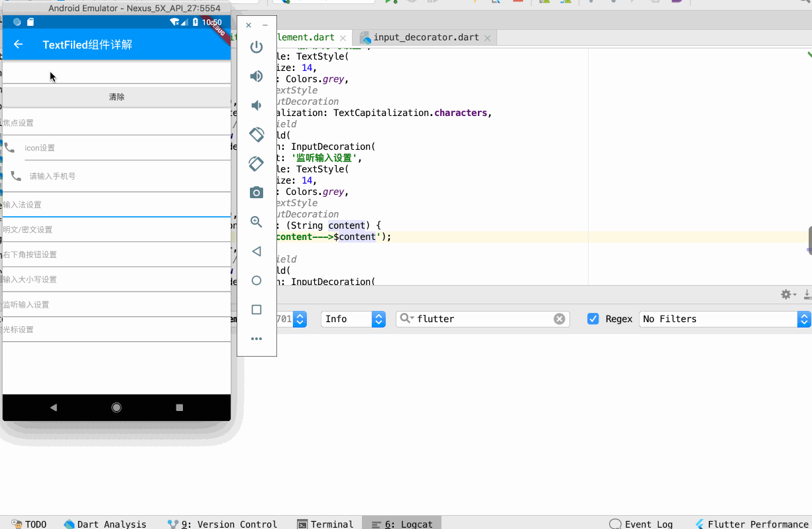The image size is (812, 529).
Task: Rotate the emulator screen counterclockwise
Action: (257, 134)
